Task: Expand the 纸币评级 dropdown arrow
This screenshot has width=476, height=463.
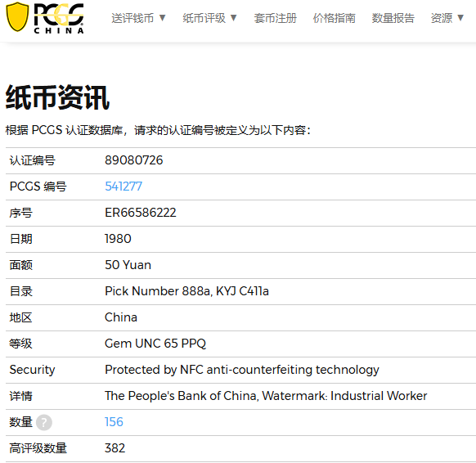Action: coord(233,18)
